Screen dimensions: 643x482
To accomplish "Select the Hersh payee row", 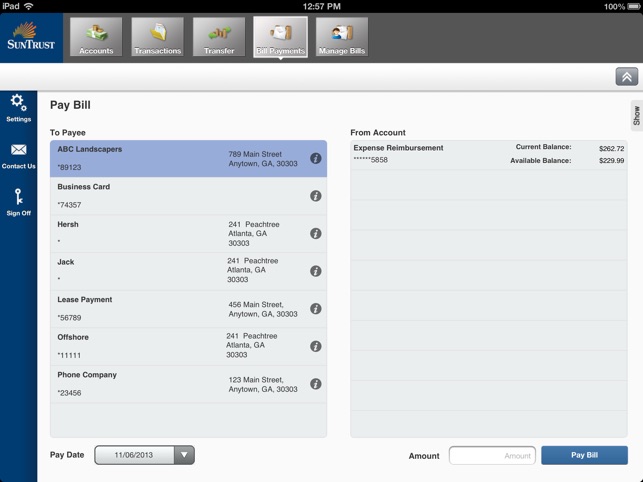I will click(188, 234).
